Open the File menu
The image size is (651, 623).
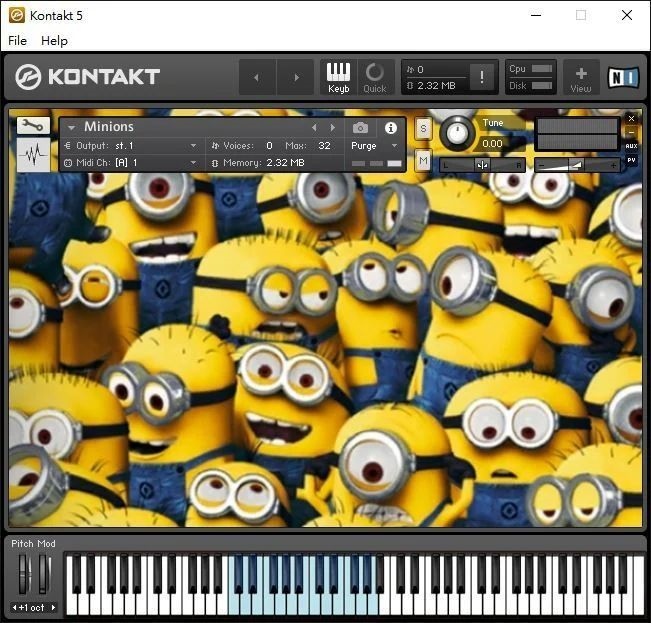point(17,41)
